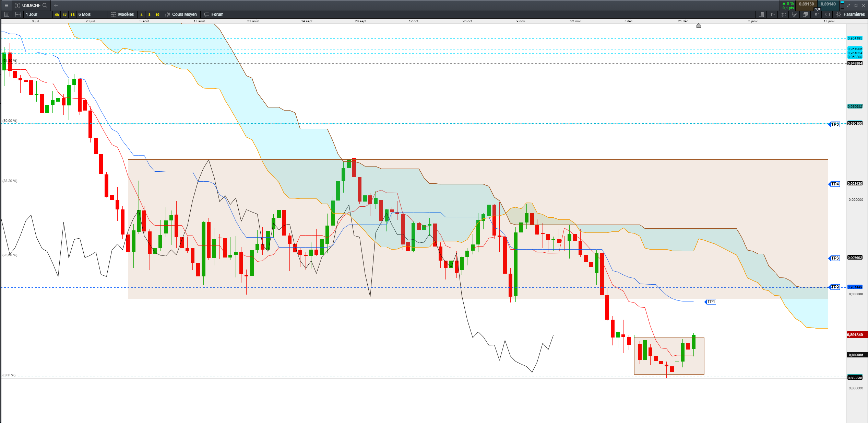Viewport: 868px width, 423px height.
Task: Click the 0,89140 buy price box
Action: 828,4
